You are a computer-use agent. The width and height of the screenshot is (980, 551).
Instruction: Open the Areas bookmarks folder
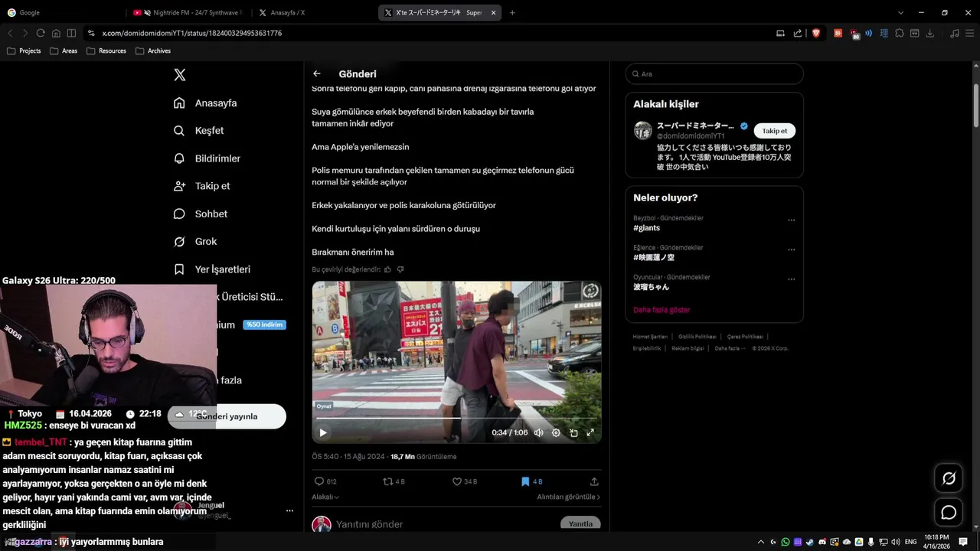tap(64, 51)
